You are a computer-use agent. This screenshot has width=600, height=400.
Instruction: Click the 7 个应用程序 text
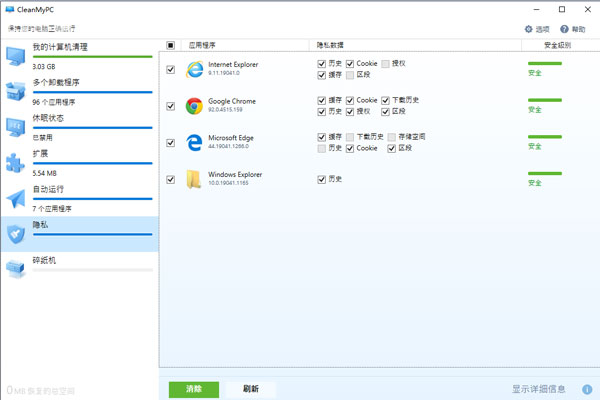[52, 209]
